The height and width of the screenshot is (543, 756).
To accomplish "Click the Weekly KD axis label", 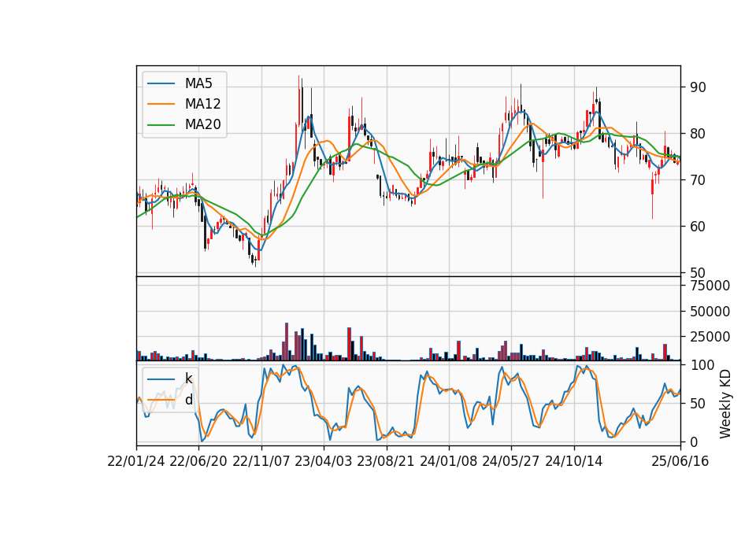I will click(x=725, y=404).
